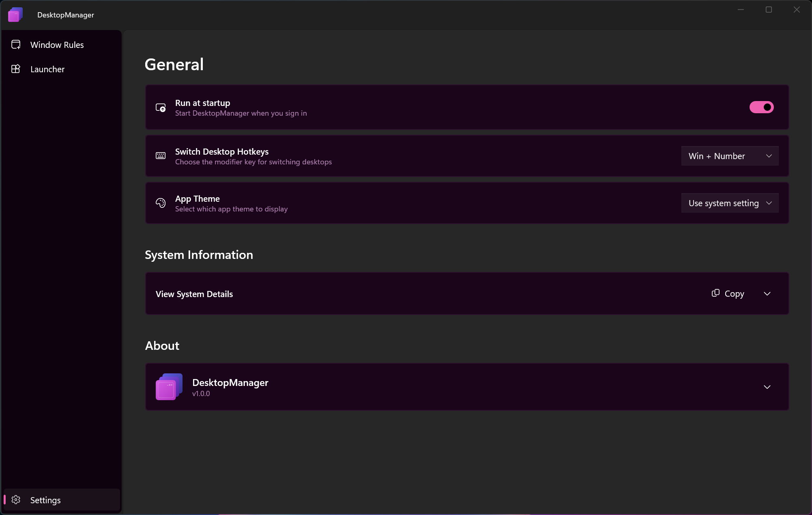The width and height of the screenshot is (812, 515).
Task: Expand the View System Details section
Action: (x=767, y=293)
